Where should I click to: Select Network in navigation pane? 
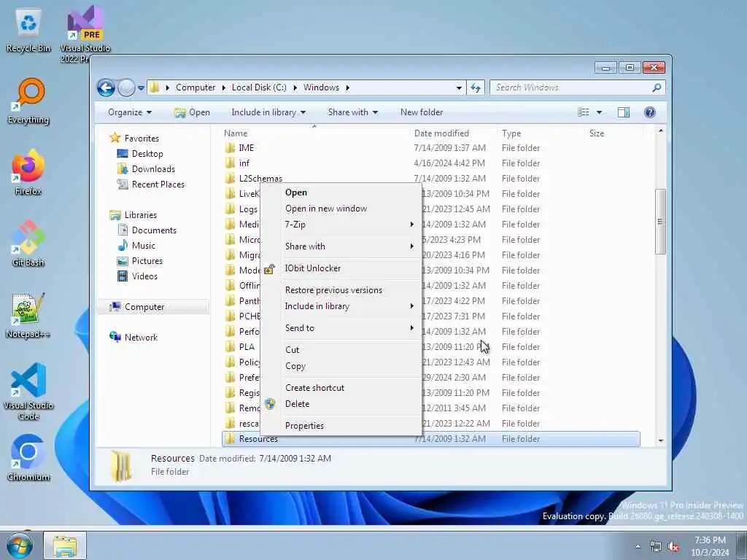click(x=134, y=338)
